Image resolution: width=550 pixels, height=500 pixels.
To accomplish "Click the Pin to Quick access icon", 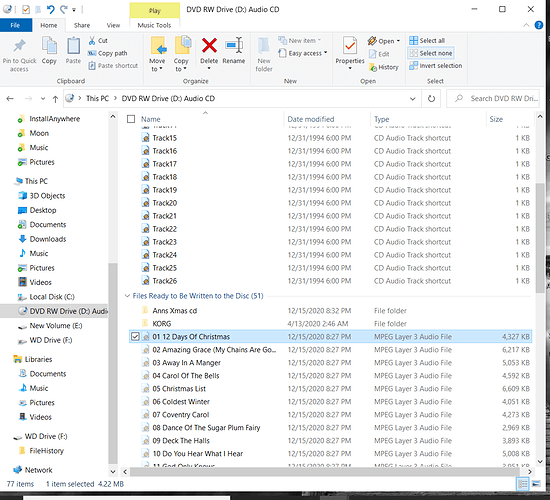I will click(x=19, y=46).
